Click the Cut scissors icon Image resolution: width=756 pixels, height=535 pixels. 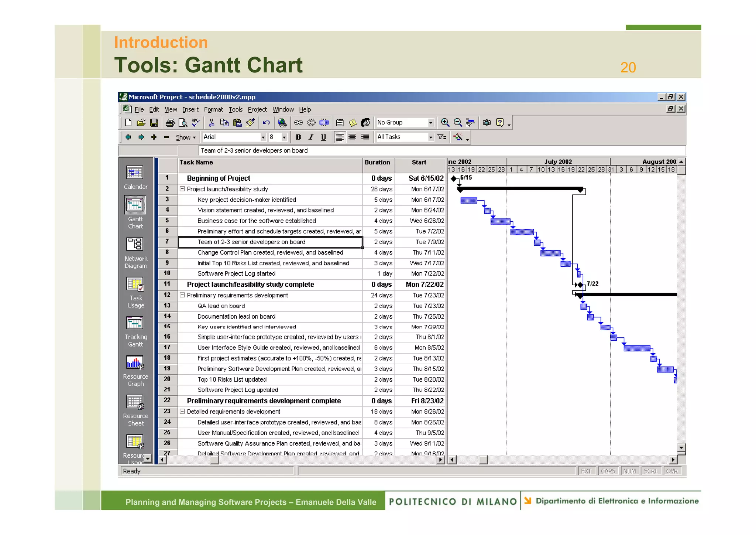[x=212, y=123]
